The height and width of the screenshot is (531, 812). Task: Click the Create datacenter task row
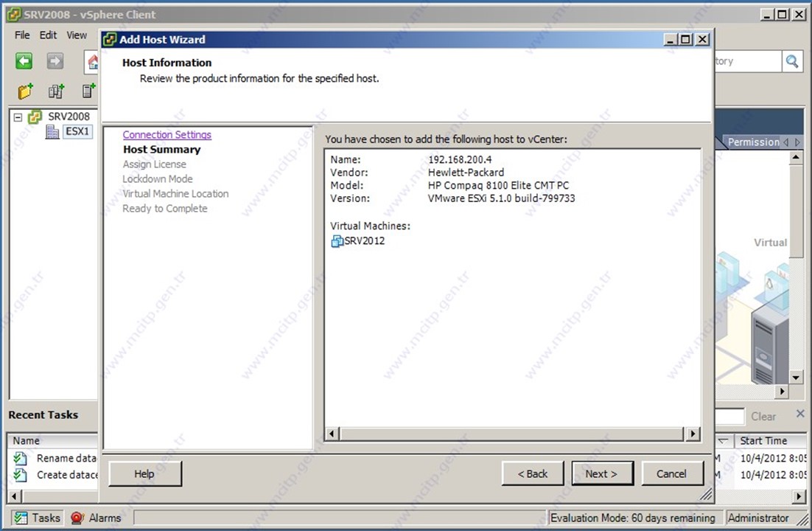tap(55, 475)
